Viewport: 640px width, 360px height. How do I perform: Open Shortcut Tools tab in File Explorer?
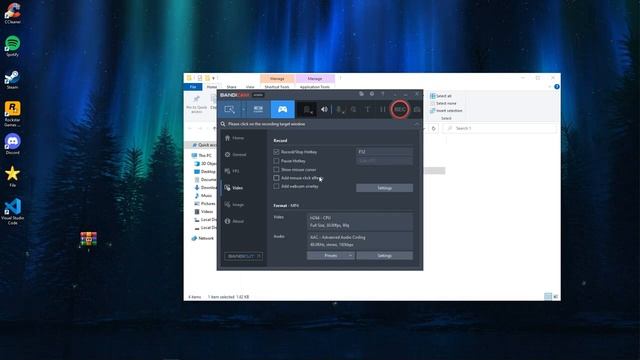click(x=277, y=87)
